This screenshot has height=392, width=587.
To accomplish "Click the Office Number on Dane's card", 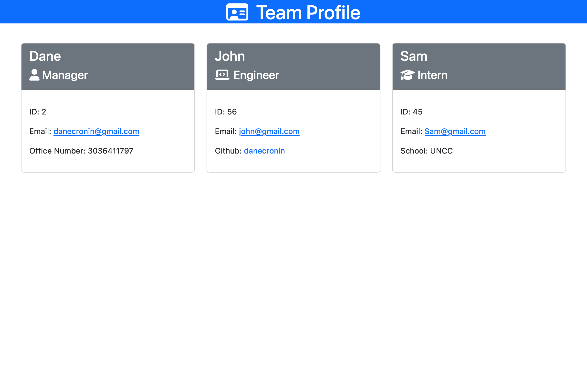I will click(81, 151).
